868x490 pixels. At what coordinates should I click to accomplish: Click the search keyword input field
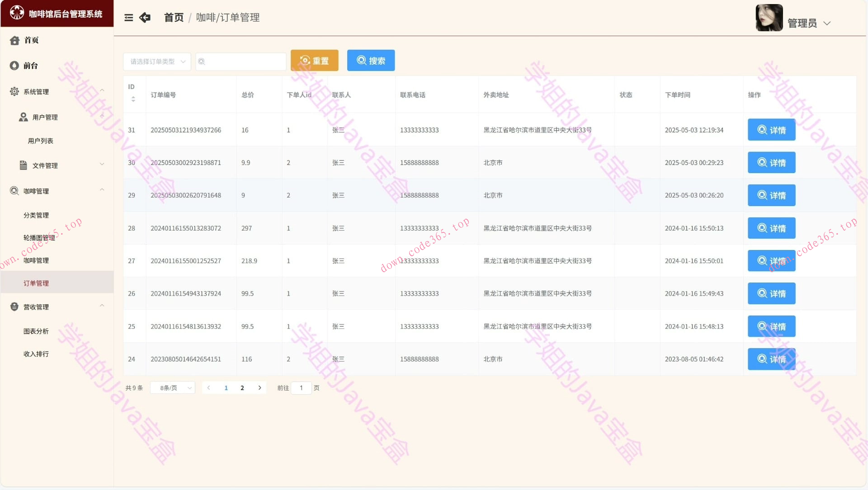click(x=244, y=61)
